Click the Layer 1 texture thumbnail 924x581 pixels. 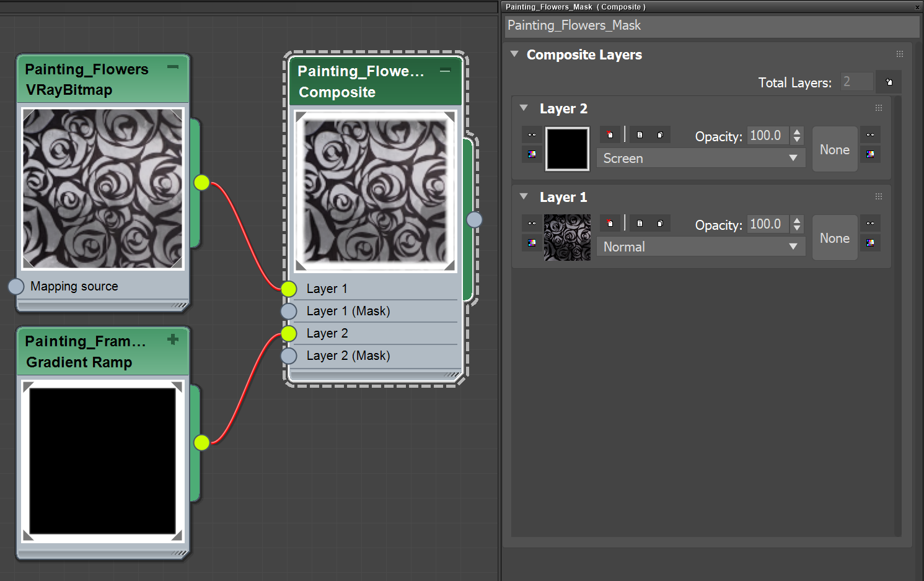567,237
